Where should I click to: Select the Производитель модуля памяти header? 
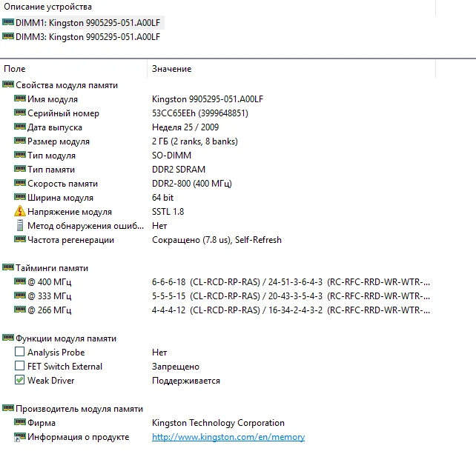click(x=79, y=409)
